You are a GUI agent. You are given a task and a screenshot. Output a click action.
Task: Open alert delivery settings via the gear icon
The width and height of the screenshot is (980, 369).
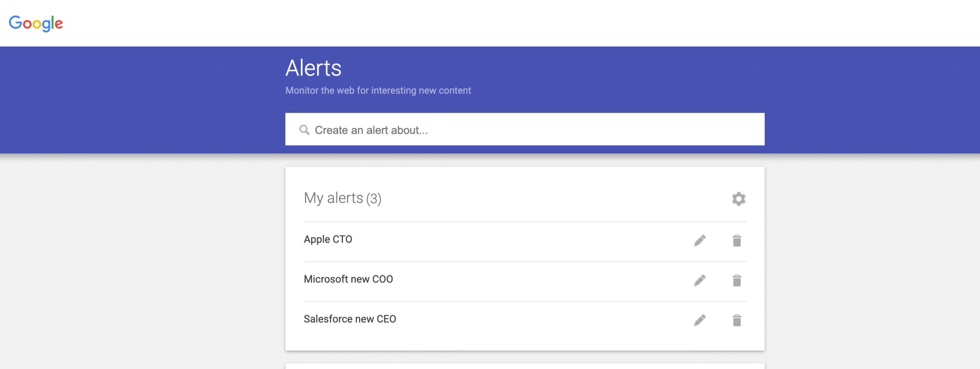point(738,198)
